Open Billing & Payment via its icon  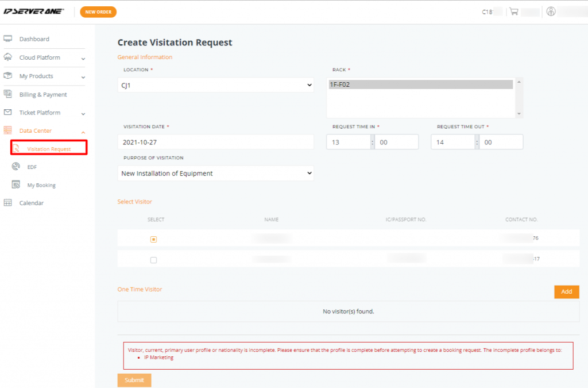[x=8, y=94]
